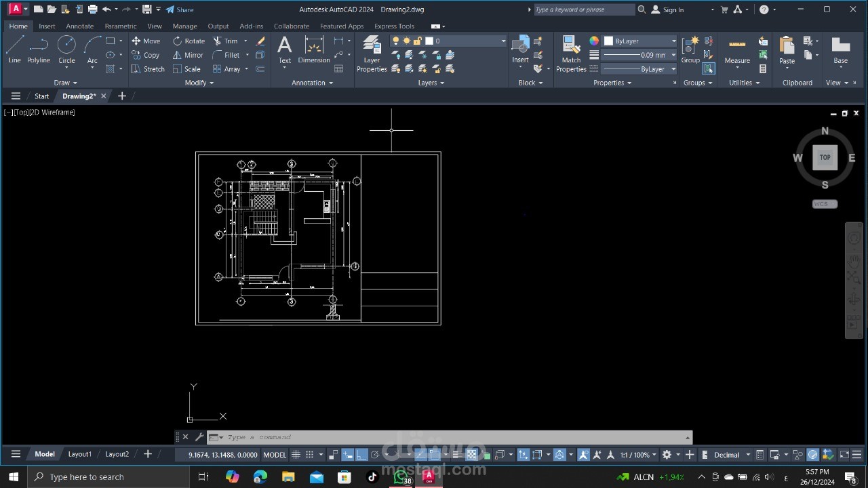The height and width of the screenshot is (488, 868).
Task: Switch to the Insert ribbon tab
Action: point(47,26)
